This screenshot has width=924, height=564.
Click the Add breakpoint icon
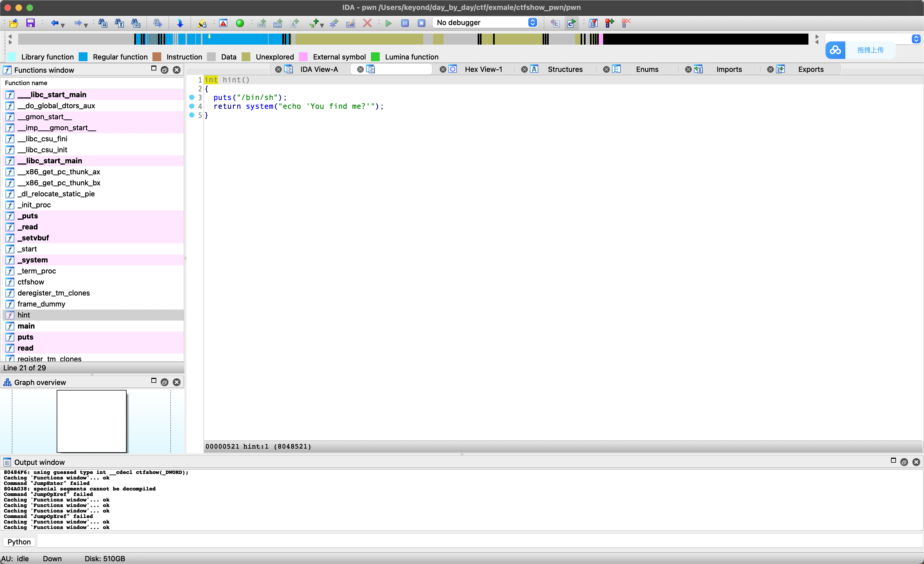coord(609,23)
